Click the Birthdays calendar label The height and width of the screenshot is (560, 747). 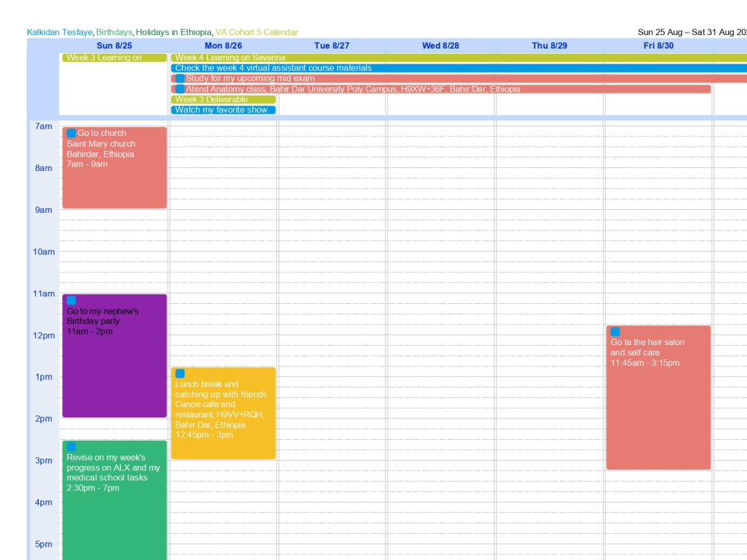[x=114, y=32]
